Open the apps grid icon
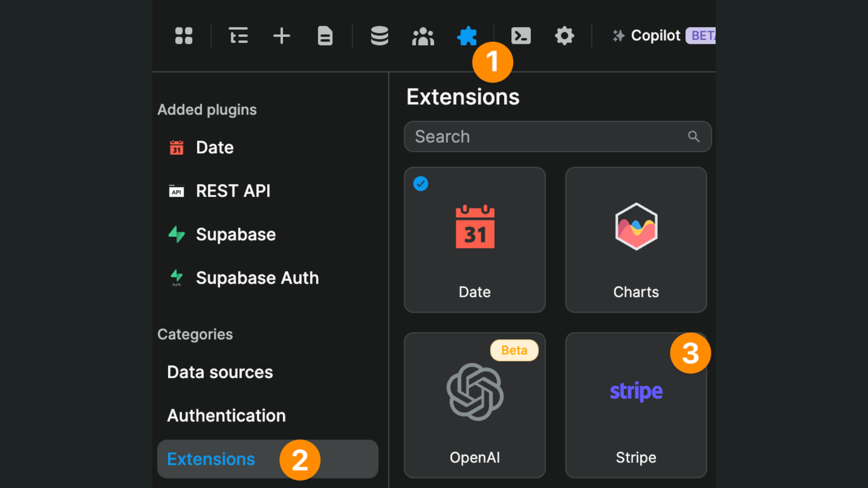The image size is (868, 488). (x=184, y=36)
